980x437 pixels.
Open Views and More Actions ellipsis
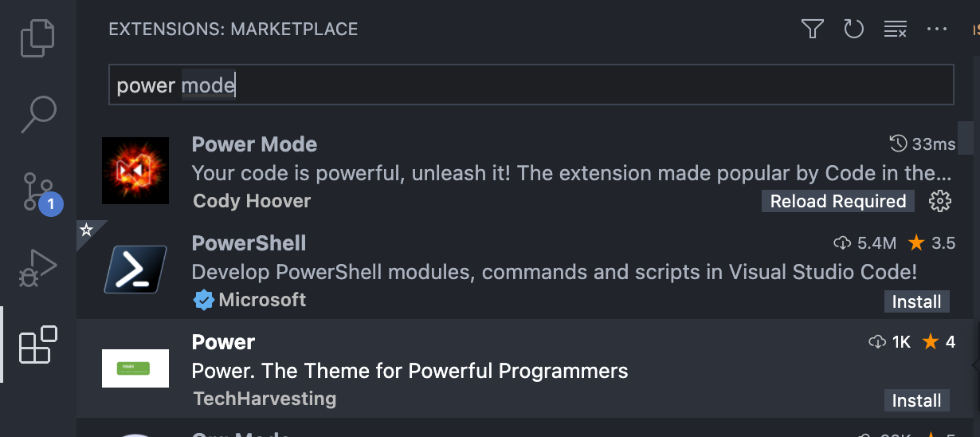click(x=937, y=30)
